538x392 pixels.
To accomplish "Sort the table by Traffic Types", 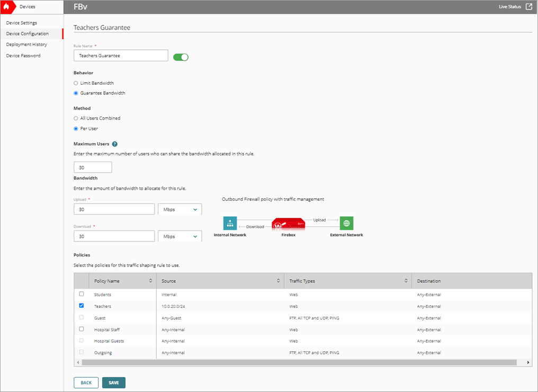I will (406, 281).
